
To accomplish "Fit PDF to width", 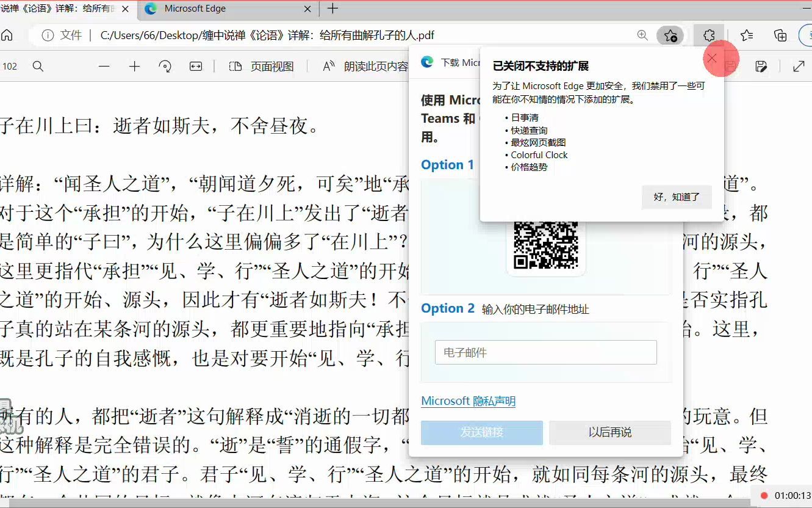I will [x=195, y=67].
